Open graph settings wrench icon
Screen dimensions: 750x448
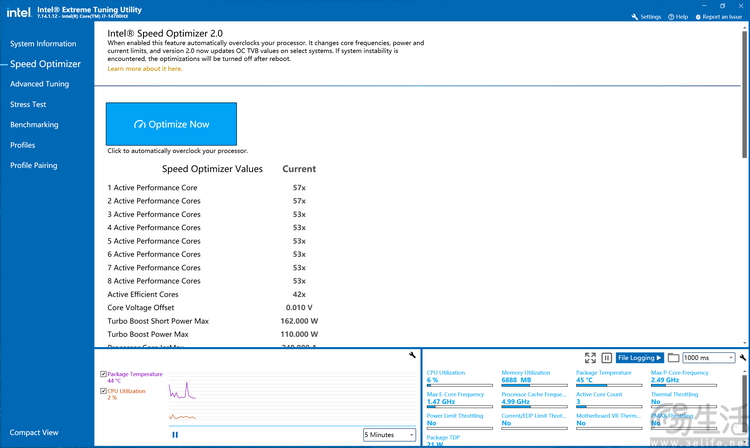(412, 355)
